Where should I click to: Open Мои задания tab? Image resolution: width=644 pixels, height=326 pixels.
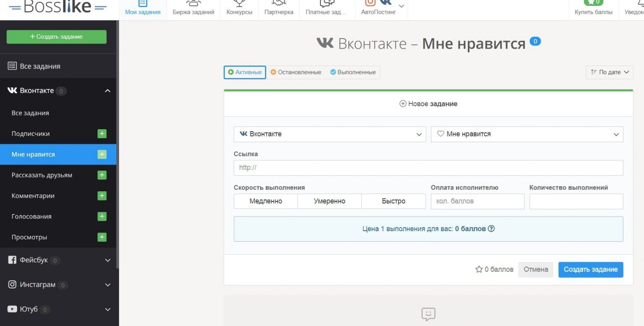pos(143,10)
